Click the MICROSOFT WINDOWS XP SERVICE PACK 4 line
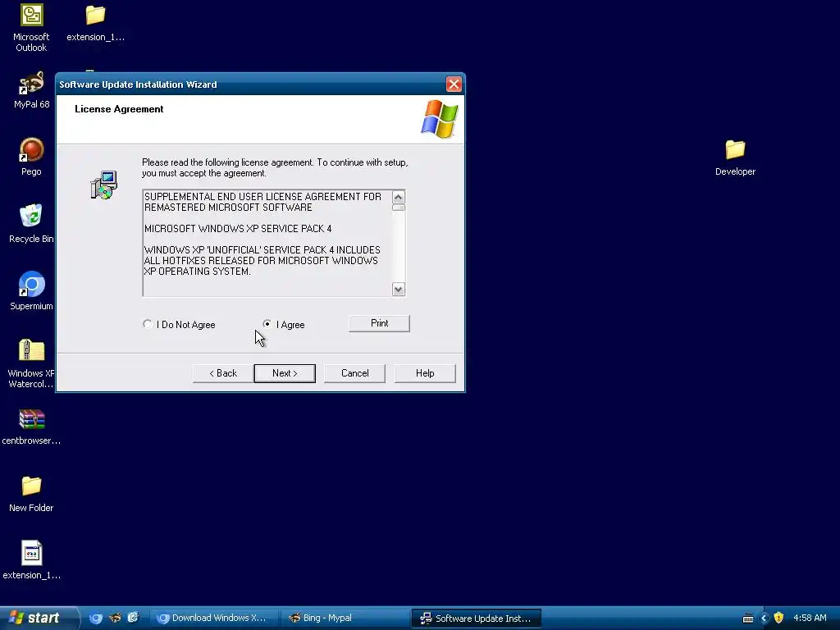The height and width of the screenshot is (630, 840). [x=238, y=229]
